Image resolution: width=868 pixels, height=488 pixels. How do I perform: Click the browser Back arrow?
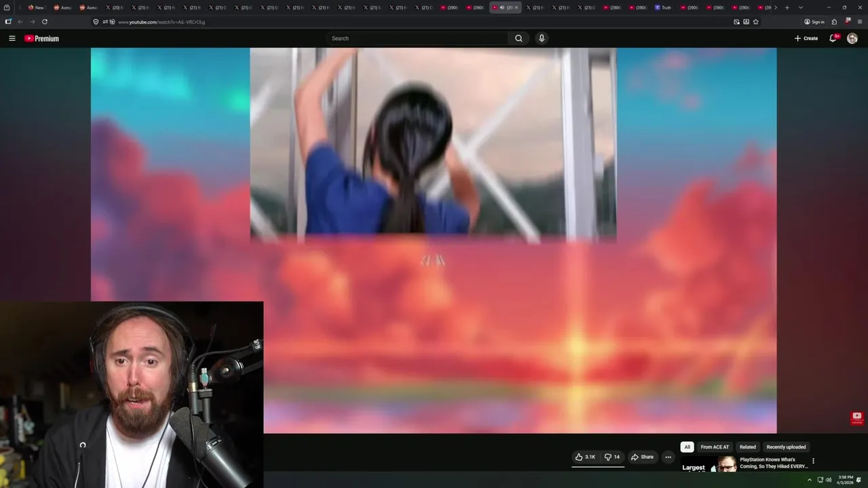[20, 22]
